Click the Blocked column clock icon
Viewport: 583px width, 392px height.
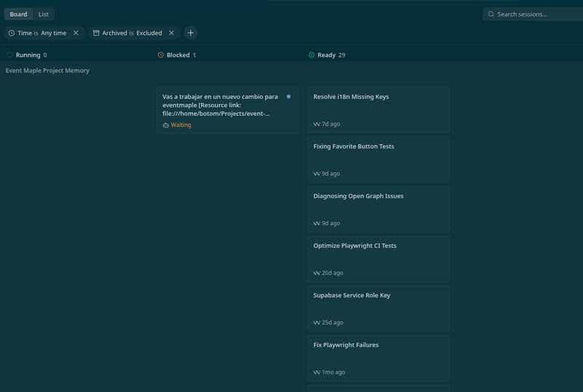pos(160,55)
